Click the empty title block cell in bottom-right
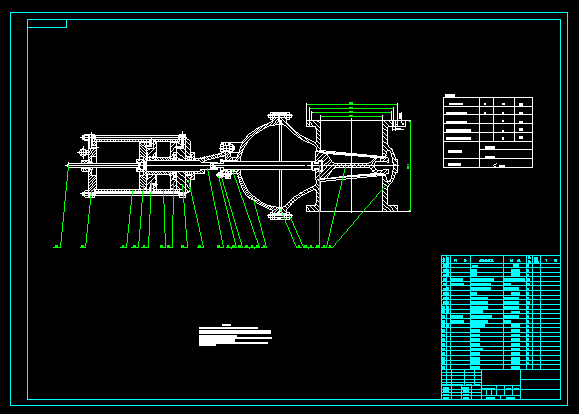 541,394
